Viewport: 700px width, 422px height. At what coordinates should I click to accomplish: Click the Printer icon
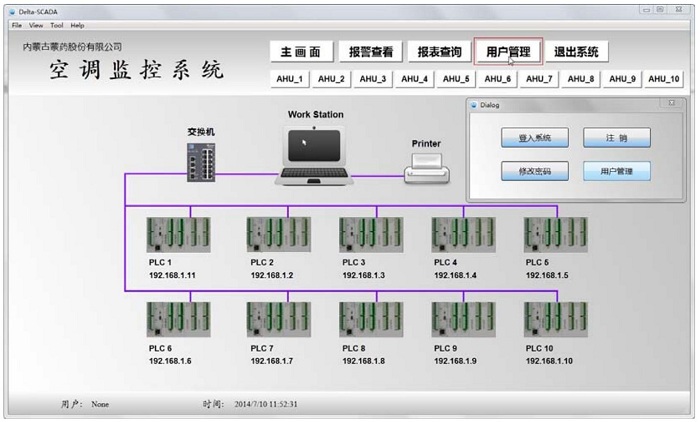coord(427,168)
